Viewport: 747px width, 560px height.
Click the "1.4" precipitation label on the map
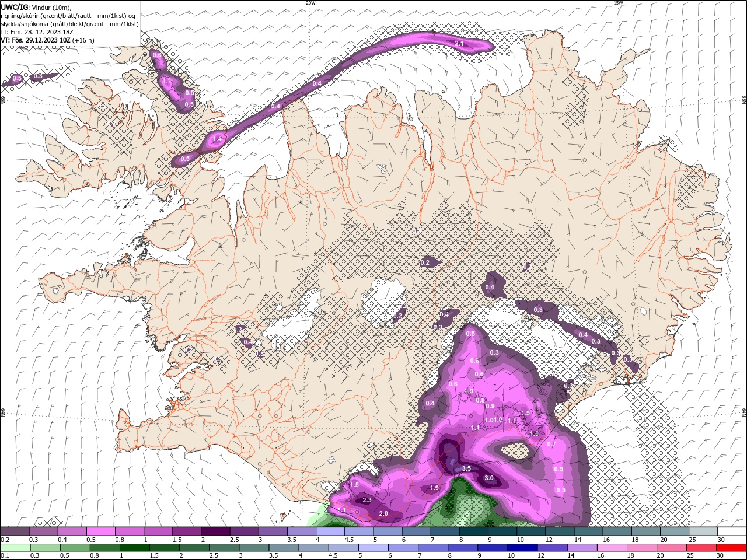coord(218,139)
